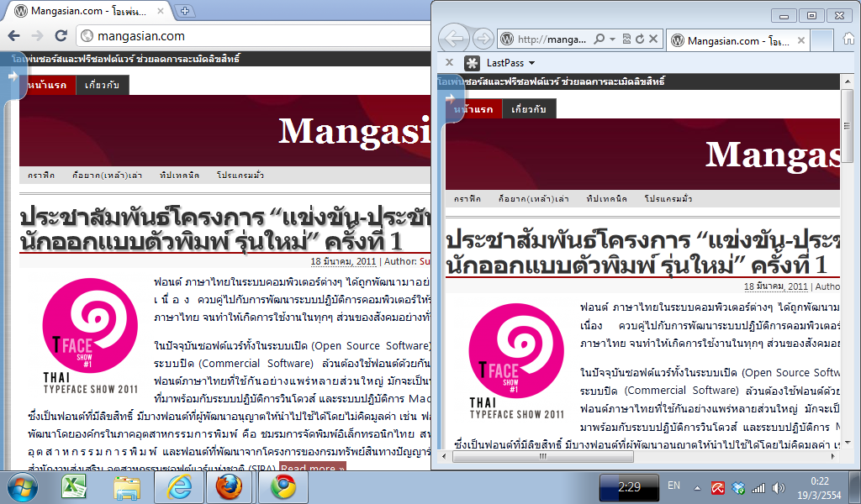Click the IE horizontal scrollbar thumb
This screenshot has width=861, height=504.
[x=542, y=456]
